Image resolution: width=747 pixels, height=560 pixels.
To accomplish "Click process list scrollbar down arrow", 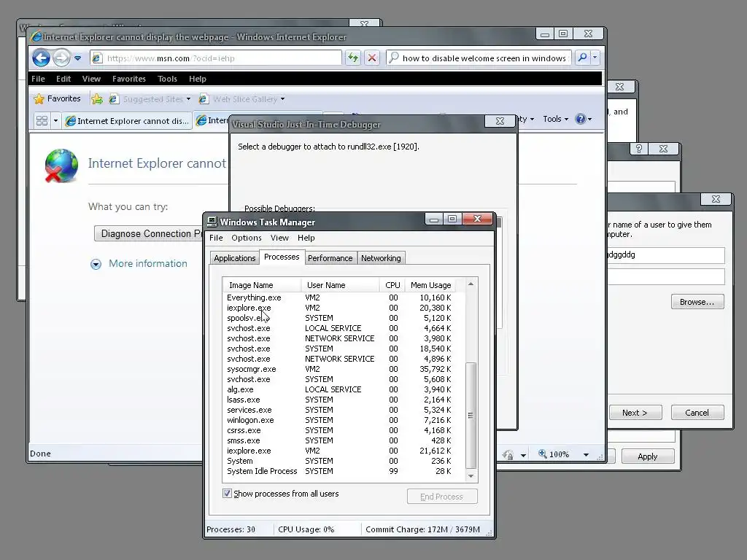I will pyautogui.click(x=471, y=476).
